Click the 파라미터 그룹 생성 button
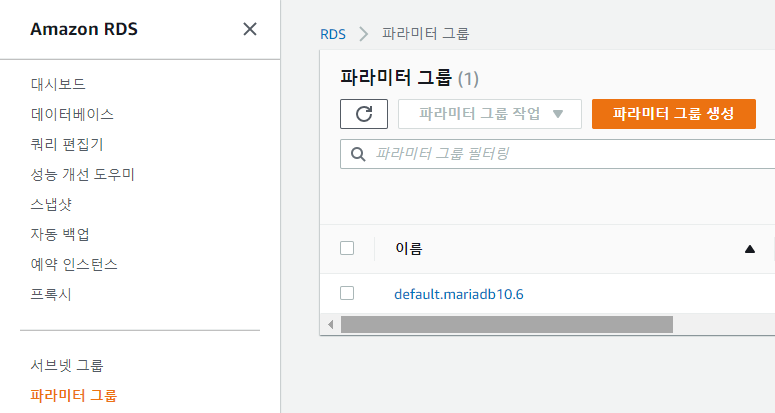 pyautogui.click(x=674, y=114)
